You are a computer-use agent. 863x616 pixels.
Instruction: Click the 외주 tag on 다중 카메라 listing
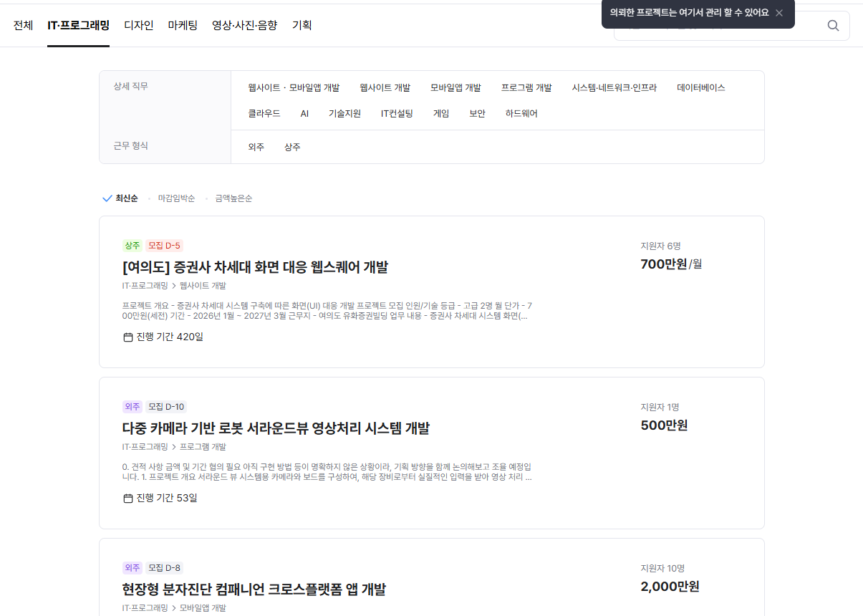(132, 407)
